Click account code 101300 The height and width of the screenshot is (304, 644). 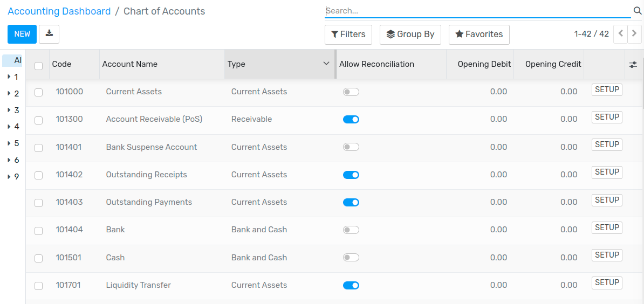click(70, 119)
